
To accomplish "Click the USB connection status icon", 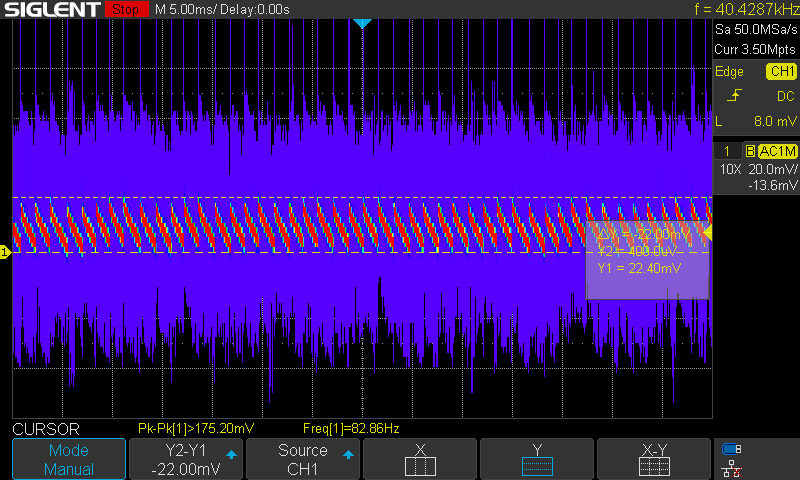I will 732,449.
